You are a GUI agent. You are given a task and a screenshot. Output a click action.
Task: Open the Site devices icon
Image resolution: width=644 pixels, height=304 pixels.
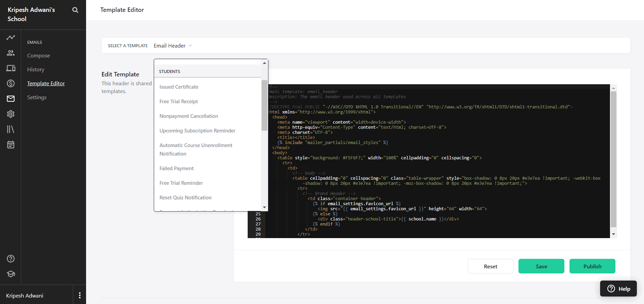(x=11, y=68)
